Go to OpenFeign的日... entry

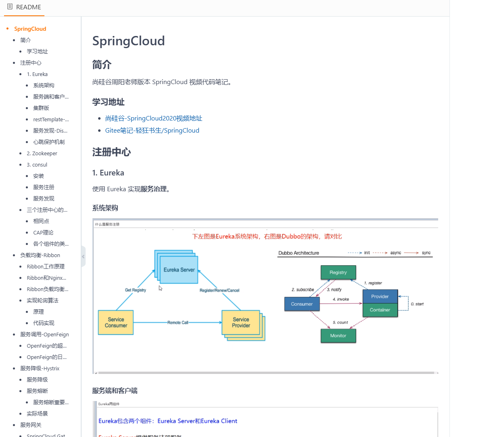coord(46,357)
